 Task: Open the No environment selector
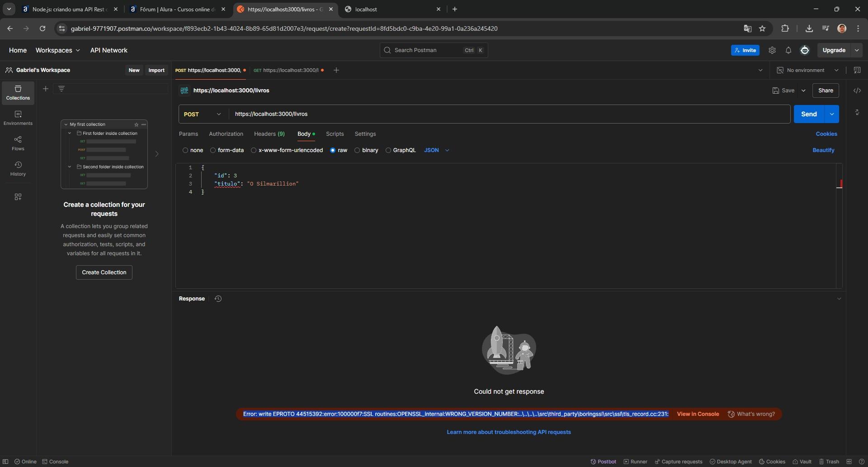pos(808,70)
